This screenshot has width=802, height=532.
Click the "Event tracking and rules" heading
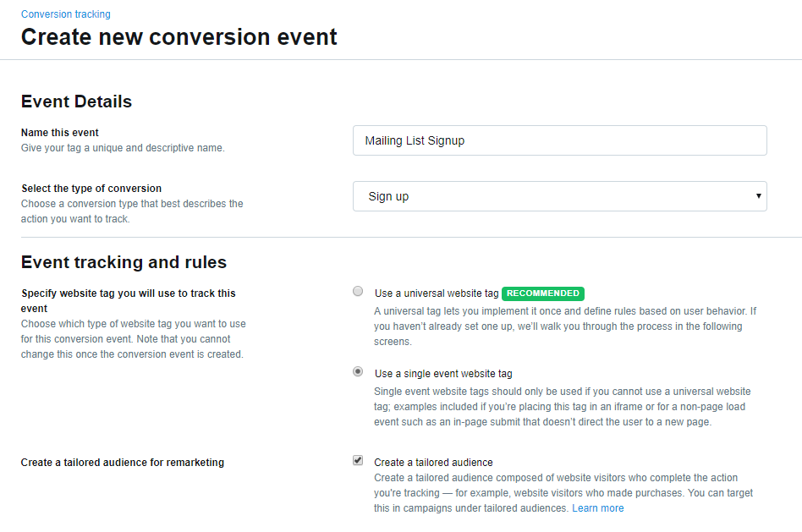click(x=124, y=262)
